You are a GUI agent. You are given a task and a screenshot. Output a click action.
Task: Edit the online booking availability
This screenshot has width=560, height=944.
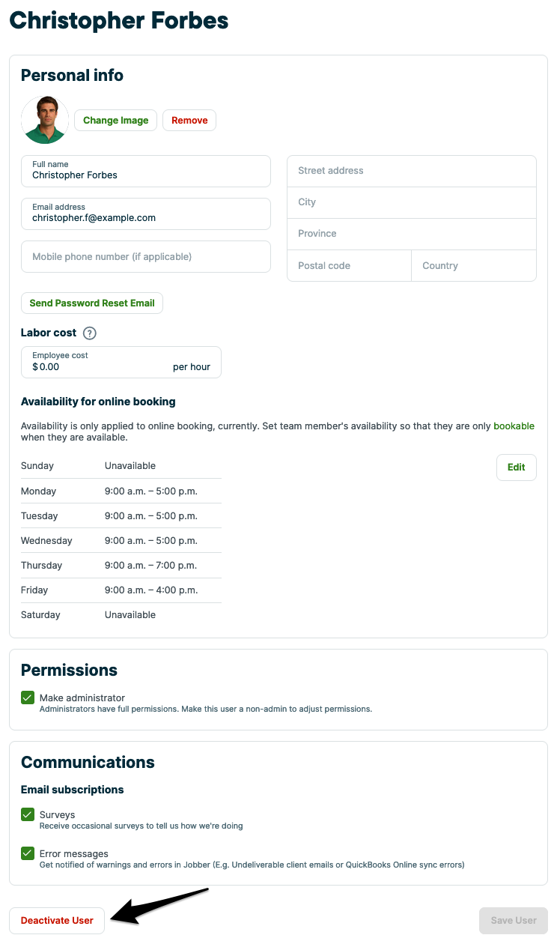pos(516,468)
